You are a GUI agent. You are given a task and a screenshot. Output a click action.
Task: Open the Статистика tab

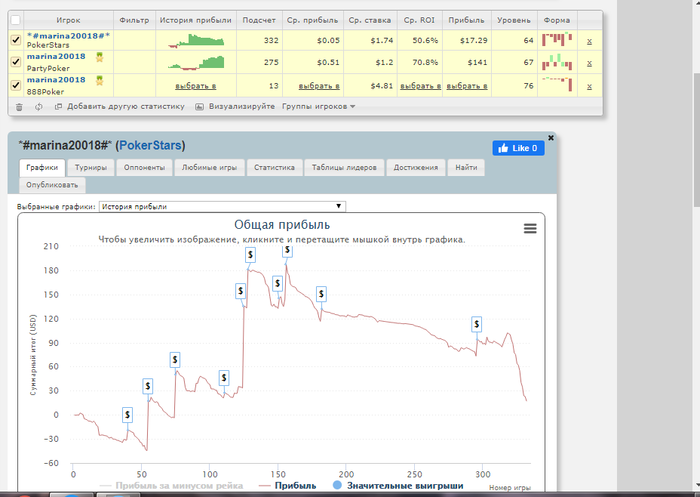[x=274, y=167]
